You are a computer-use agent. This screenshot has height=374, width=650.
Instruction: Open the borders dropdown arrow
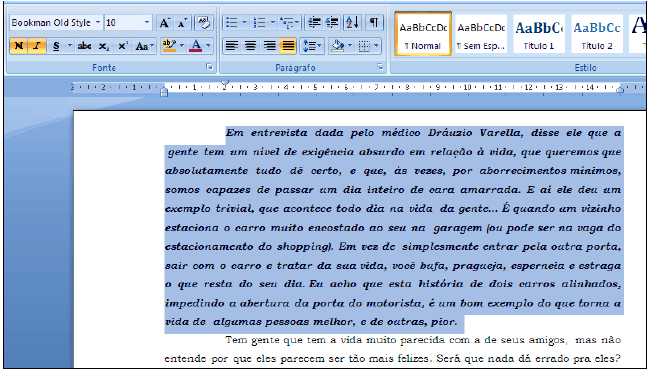[x=376, y=46]
